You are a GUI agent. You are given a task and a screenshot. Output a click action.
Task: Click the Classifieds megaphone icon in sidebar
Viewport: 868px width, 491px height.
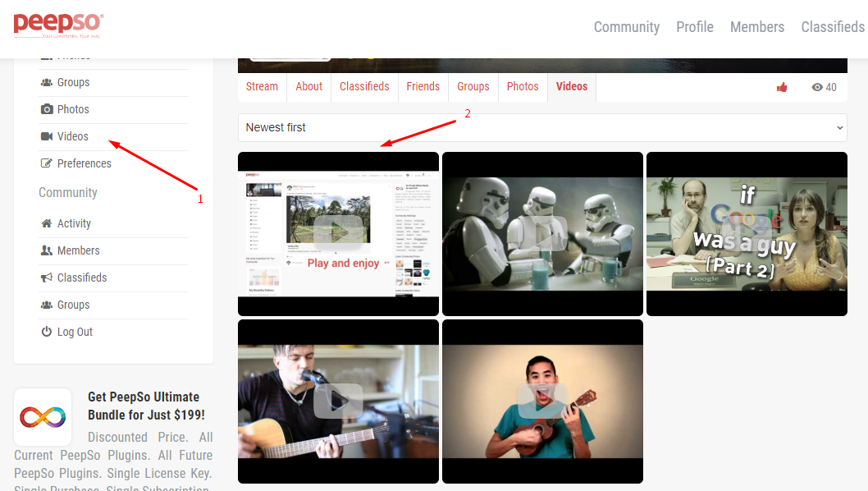[47, 278]
